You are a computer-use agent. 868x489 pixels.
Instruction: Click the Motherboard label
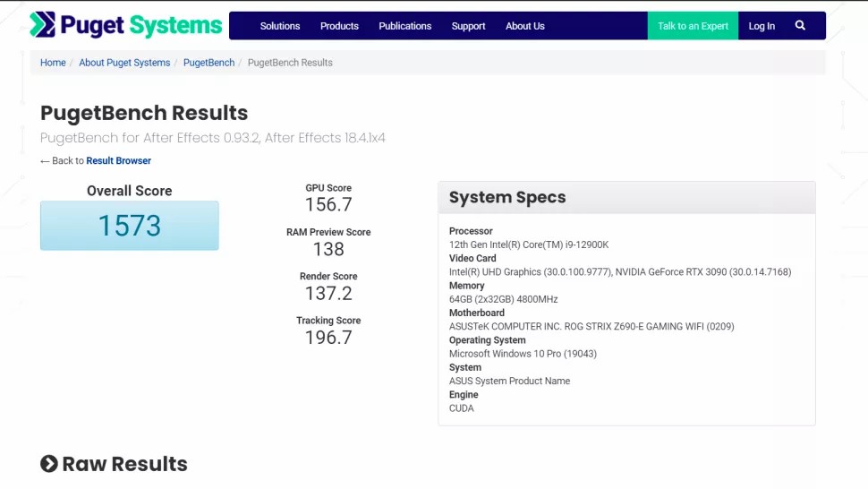477,313
